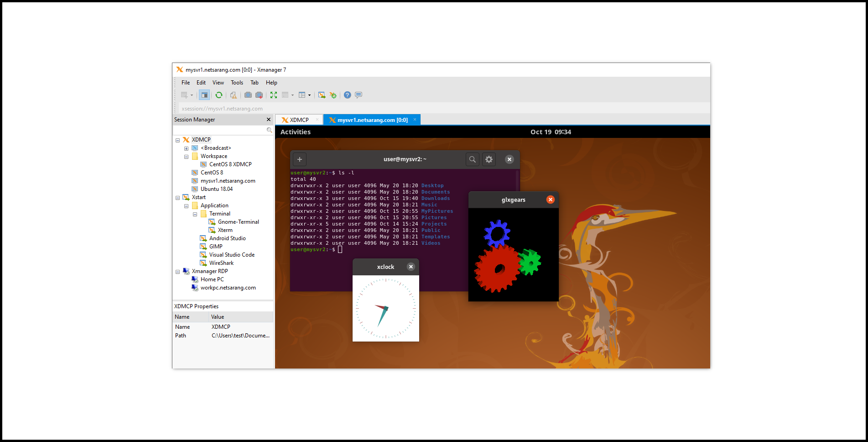Open the Edit menu
Viewport: 868px width, 442px height.
pos(201,83)
